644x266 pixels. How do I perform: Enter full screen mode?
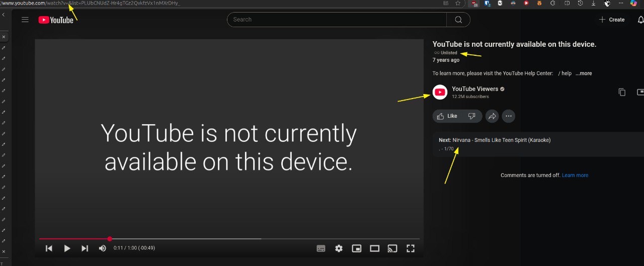click(x=411, y=248)
